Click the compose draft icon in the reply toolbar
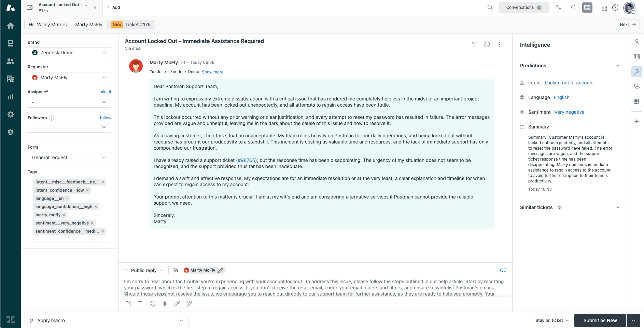The height and width of the screenshot is (328, 644). click(128, 304)
